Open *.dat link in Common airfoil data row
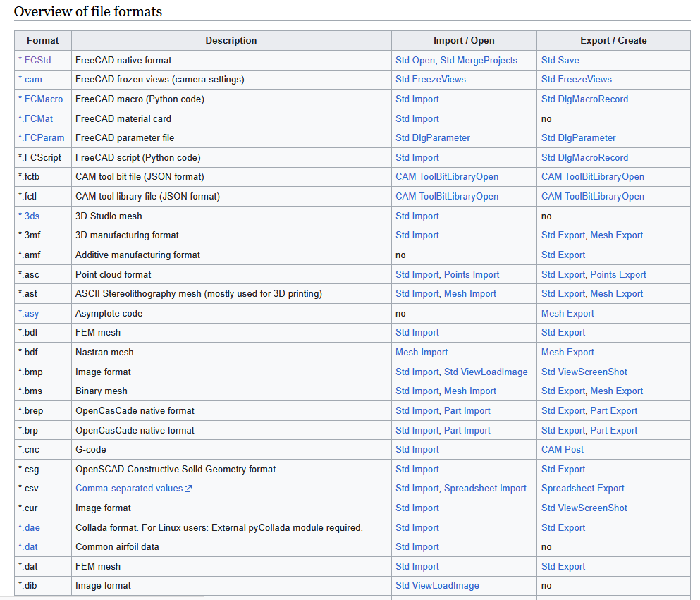 tap(27, 547)
